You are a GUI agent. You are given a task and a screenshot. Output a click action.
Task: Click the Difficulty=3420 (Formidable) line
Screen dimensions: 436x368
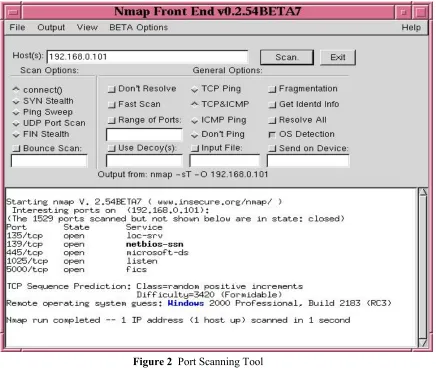click(x=209, y=295)
